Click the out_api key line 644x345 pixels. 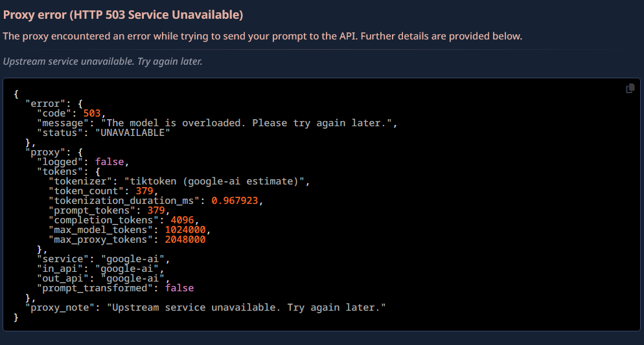click(104, 278)
